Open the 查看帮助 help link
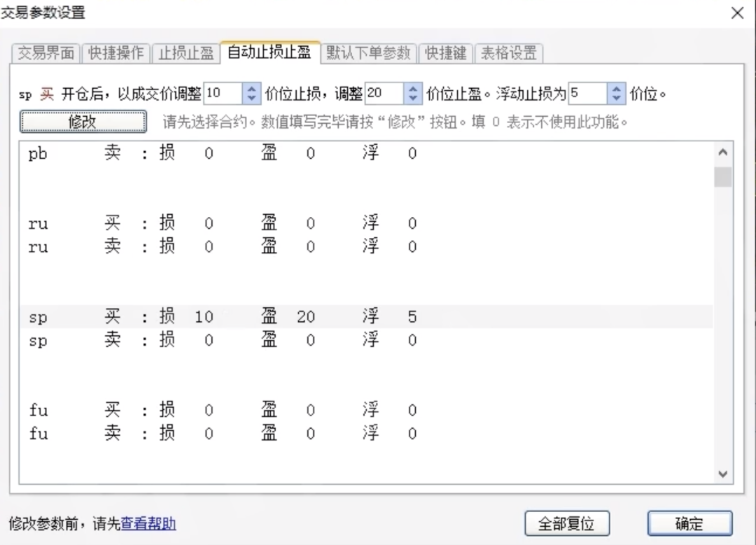This screenshot has height=545, width=756. [147, 523]
